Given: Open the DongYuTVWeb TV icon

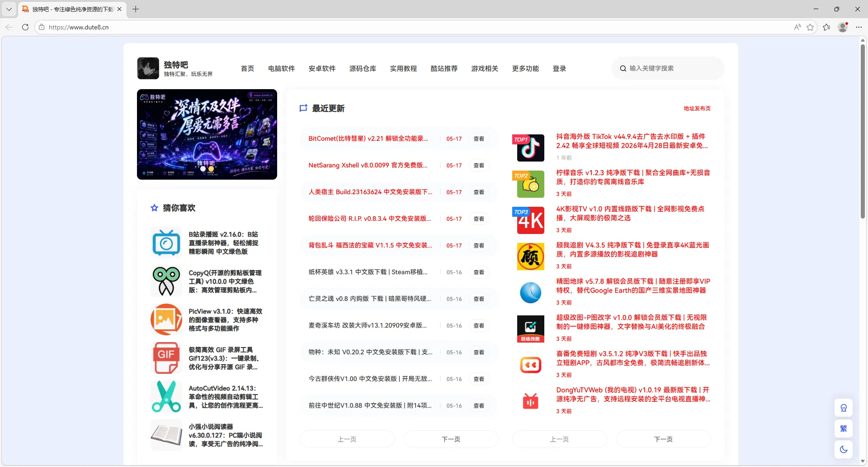Looking at the screenshot, I should pyautogui.click(x=530, y=401).
